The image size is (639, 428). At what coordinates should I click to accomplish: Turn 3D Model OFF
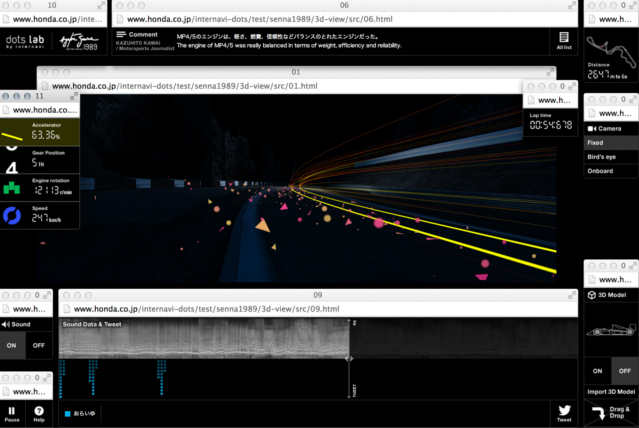click(625, 371)
